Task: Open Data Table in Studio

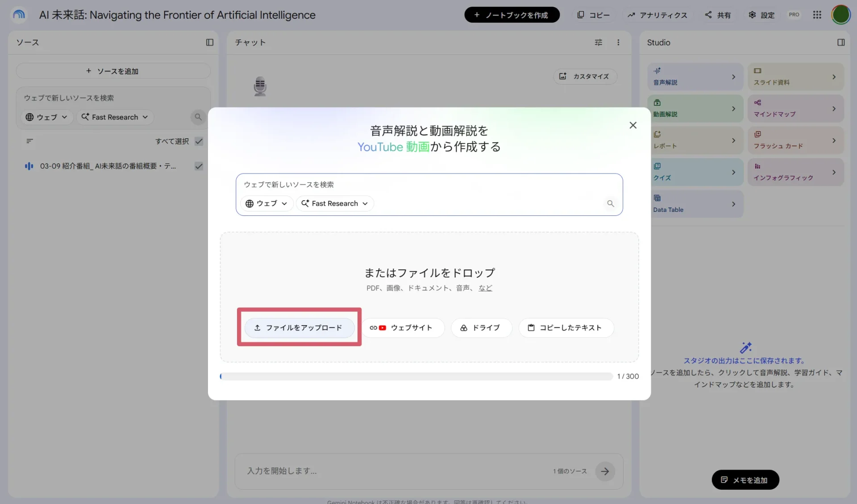Action: pyautogui.click(x=695, y=204)
